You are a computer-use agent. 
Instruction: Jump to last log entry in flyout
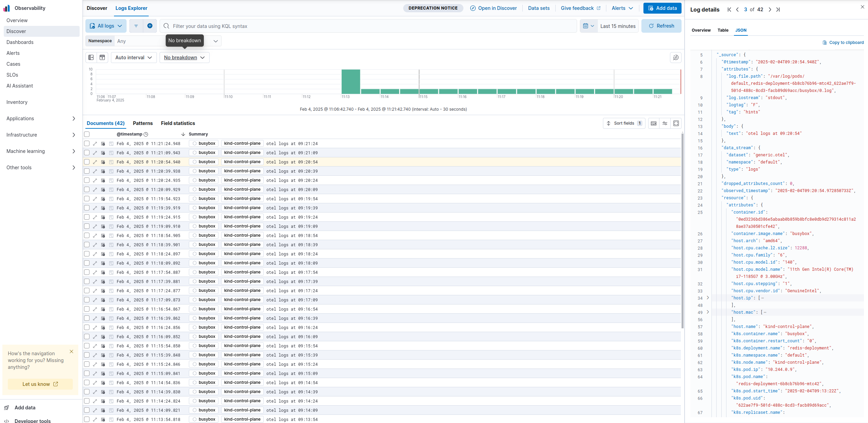coord(778,10)
